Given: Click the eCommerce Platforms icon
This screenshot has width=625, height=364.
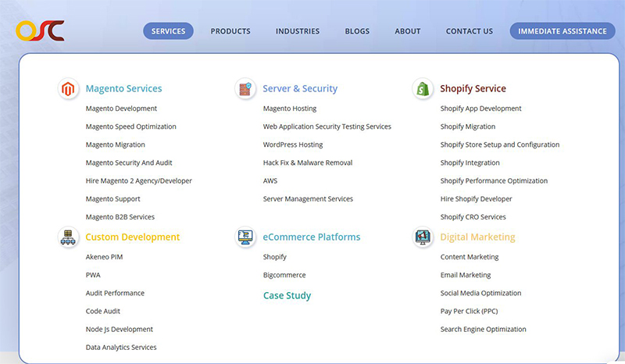Looking at the screenshot, I should pos(245,237).
